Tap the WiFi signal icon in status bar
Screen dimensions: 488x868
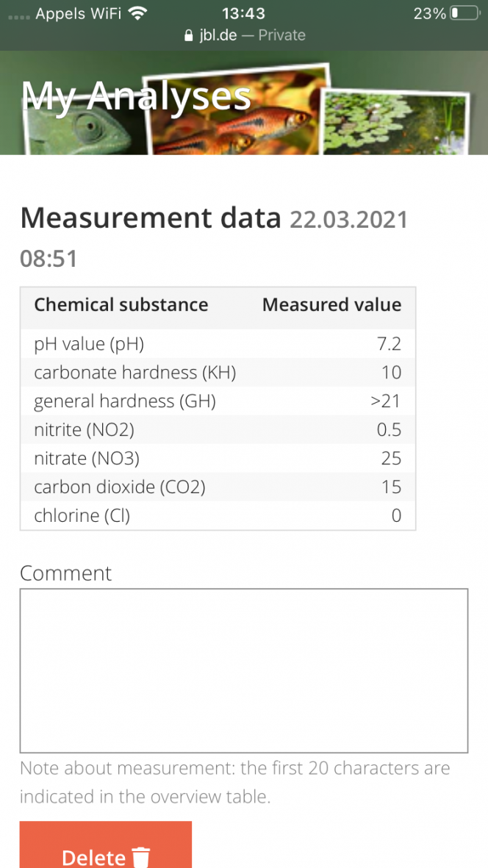(x=136, y=13)
